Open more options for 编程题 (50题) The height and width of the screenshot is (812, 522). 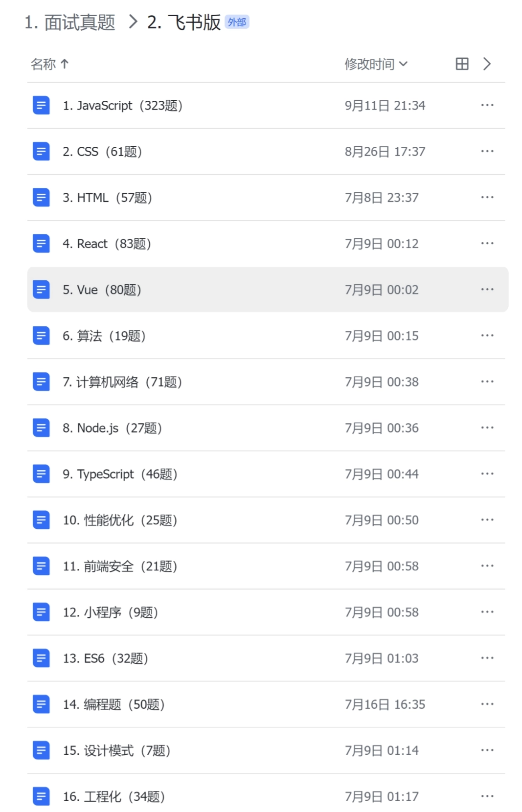(487, 704)
